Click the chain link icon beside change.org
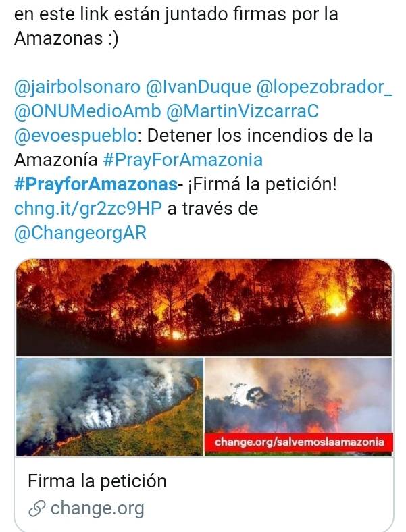This screenshot has width=406, height=532. [36, 509]
